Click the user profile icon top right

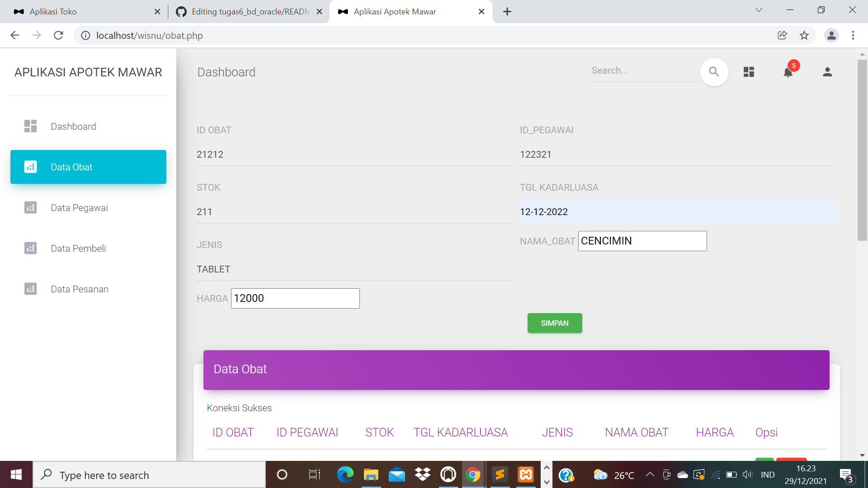click(x=827, y=71)
